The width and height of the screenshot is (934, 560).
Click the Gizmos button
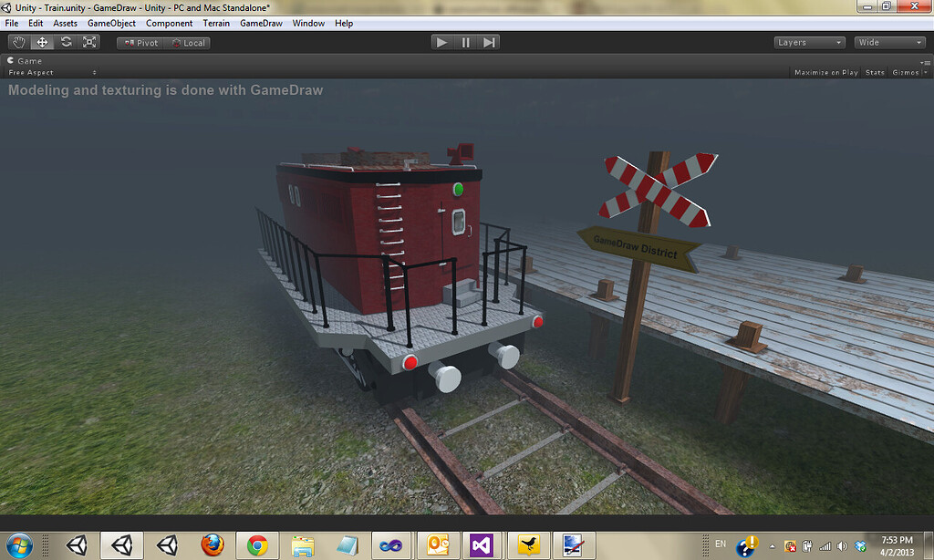[x=904, y=72]
